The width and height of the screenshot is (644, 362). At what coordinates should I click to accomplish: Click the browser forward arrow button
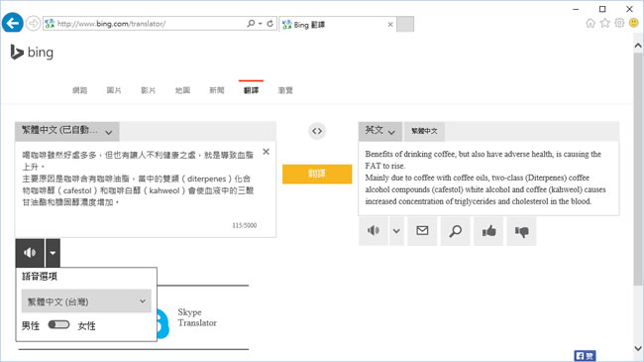[x=34, y=24]
